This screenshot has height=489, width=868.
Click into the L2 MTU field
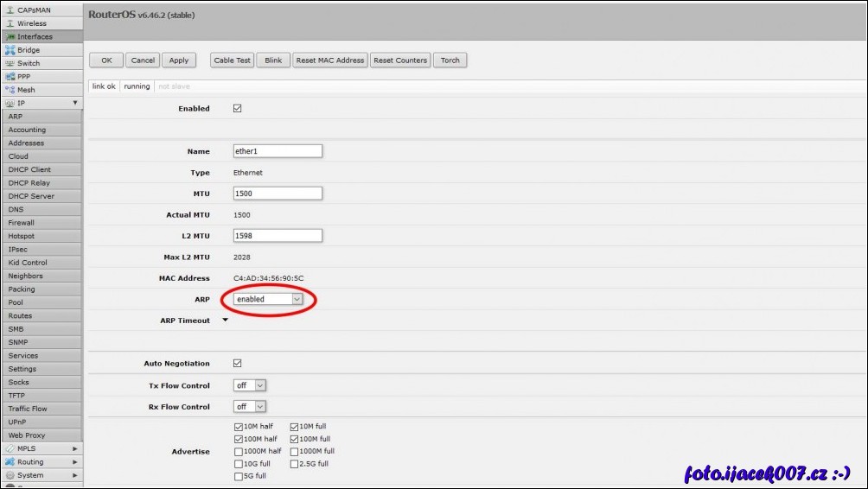click(278, 236)
